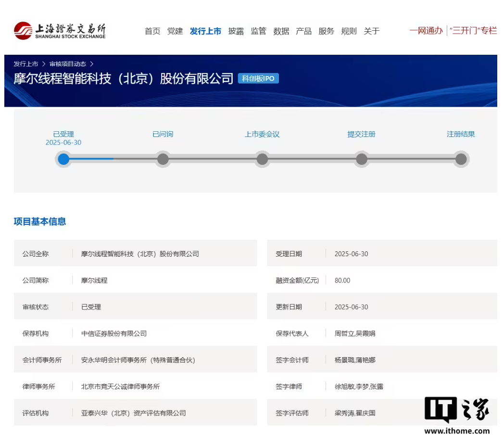Click 签字评估师 value 梁秀涛,翟庆国
The height and width of the screenshot is (447, 504).
[355, 413]
